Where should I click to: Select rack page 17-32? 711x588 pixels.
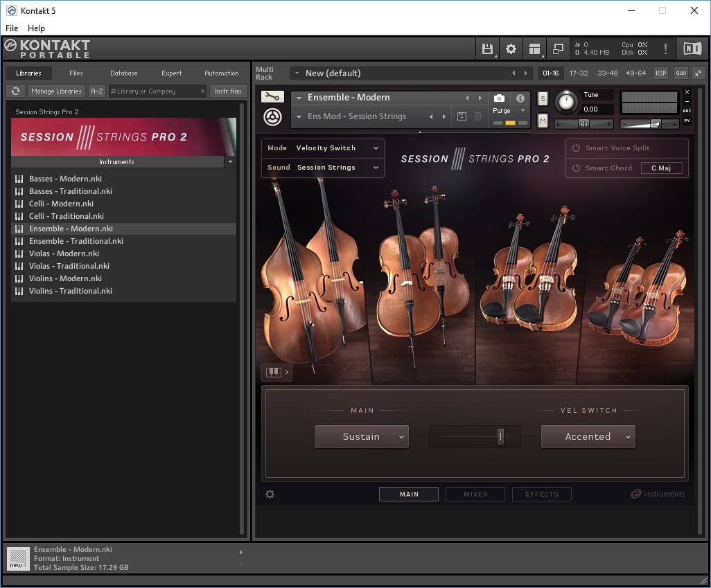(x=579, y=73)
